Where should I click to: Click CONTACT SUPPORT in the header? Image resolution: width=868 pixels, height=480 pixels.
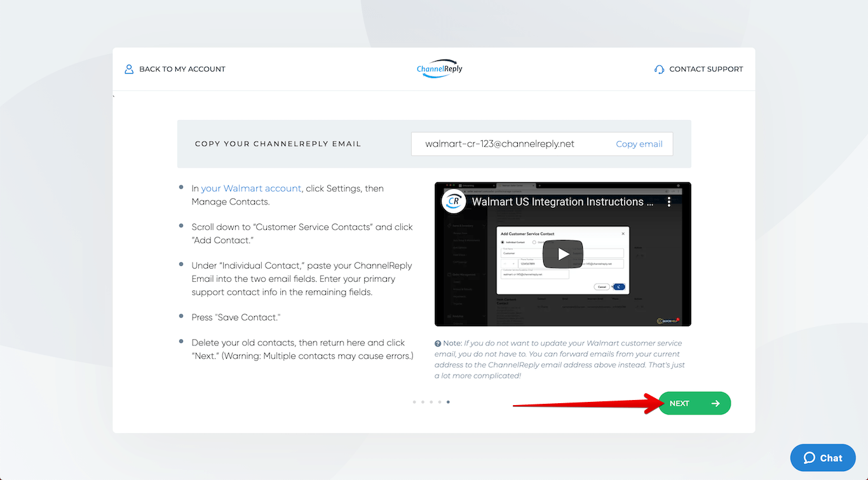coord(705,69)
